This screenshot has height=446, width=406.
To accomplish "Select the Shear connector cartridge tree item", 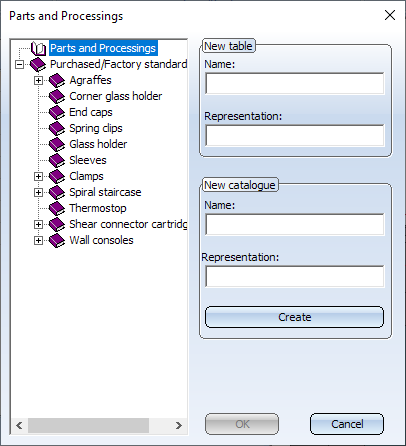I will [128, 224].
